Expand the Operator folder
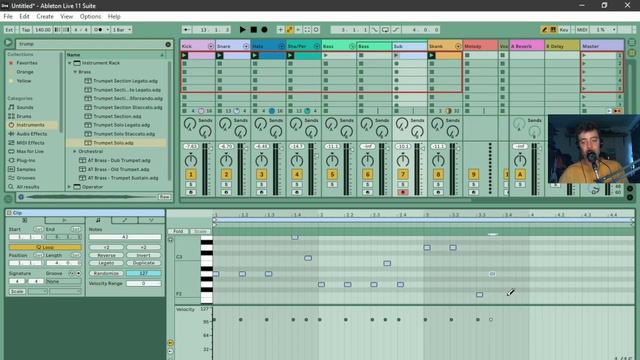Viewport: 640px width, 360px height. tap(69, 187)
